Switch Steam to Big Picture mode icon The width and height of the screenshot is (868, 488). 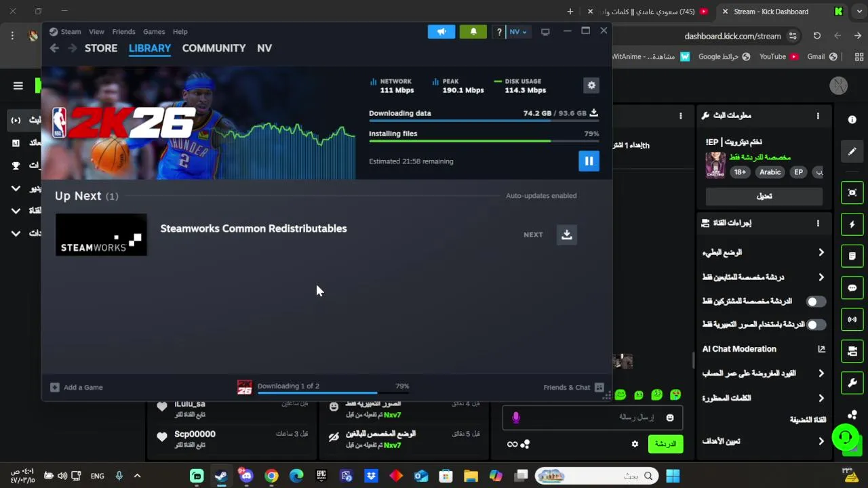point(545,32)
